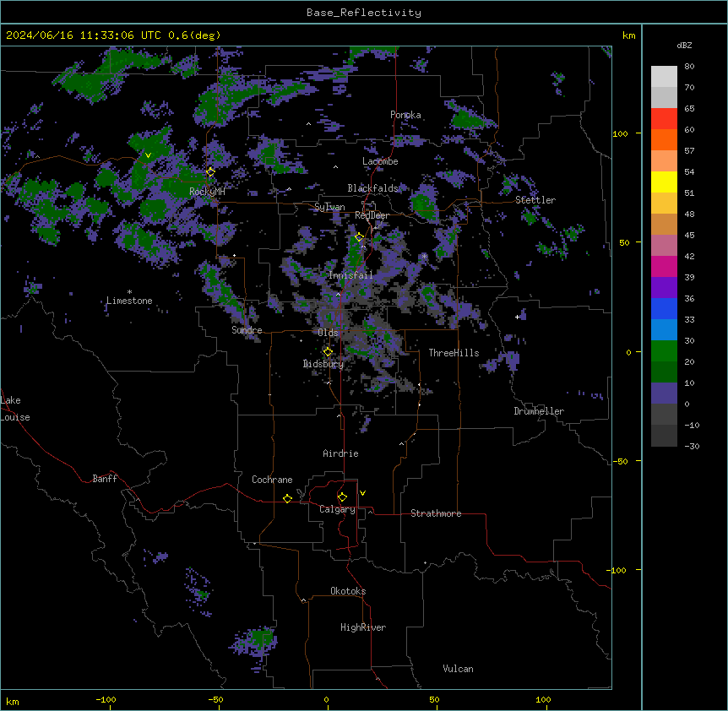The height and width of the screenshot is (711, 728).
Task: Select the RockyMH label
Action: coord(207,192)
